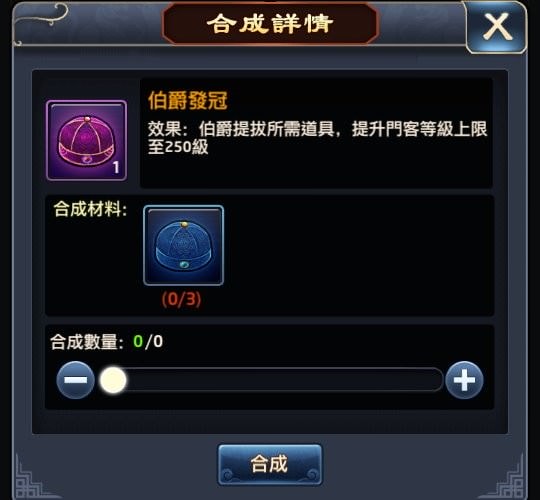Click the purple 伯爵發冠 hat icon
The width and height of the screenshot is (540, 500).
point(86,140)
